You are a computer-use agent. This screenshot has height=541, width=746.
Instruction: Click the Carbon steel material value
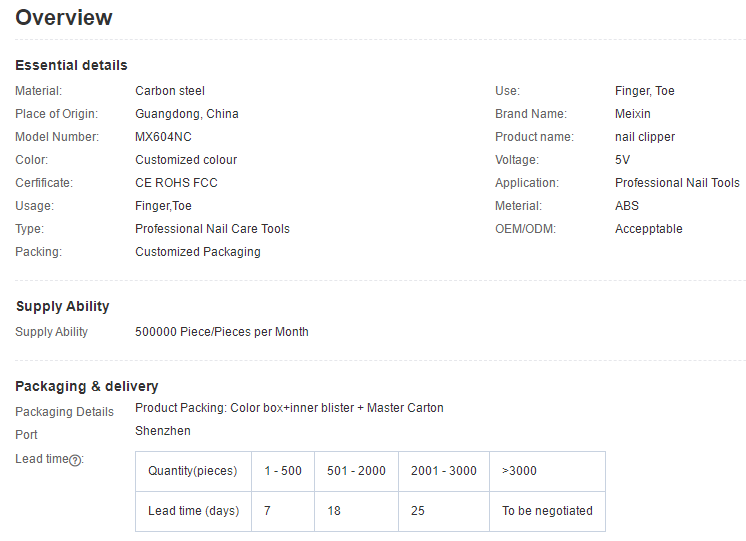coord(170,91)
